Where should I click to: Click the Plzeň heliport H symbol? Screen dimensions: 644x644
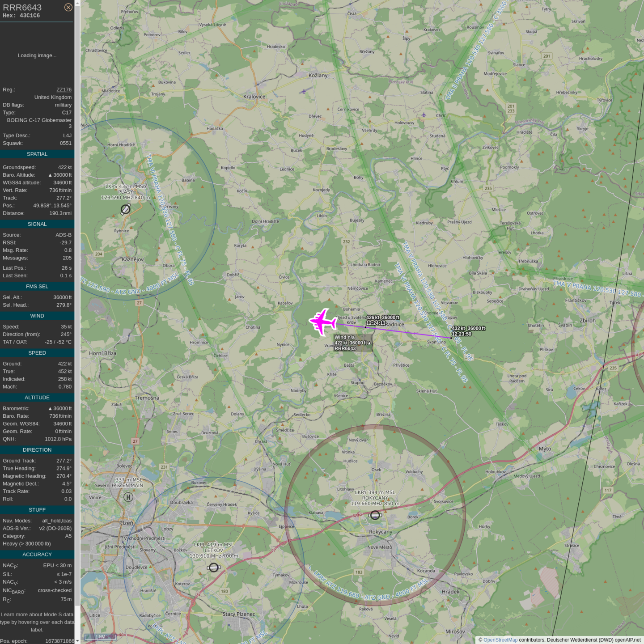128,497
